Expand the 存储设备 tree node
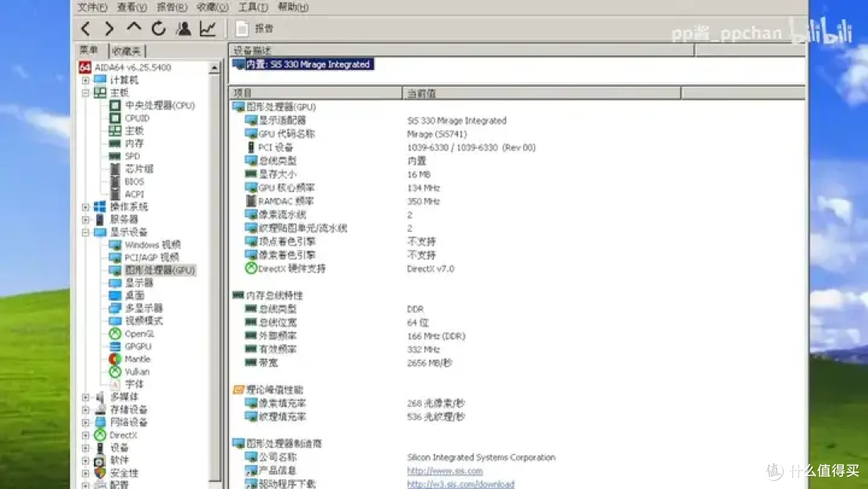The height and width of the screenshot is (489, 868). pos(86,410)
